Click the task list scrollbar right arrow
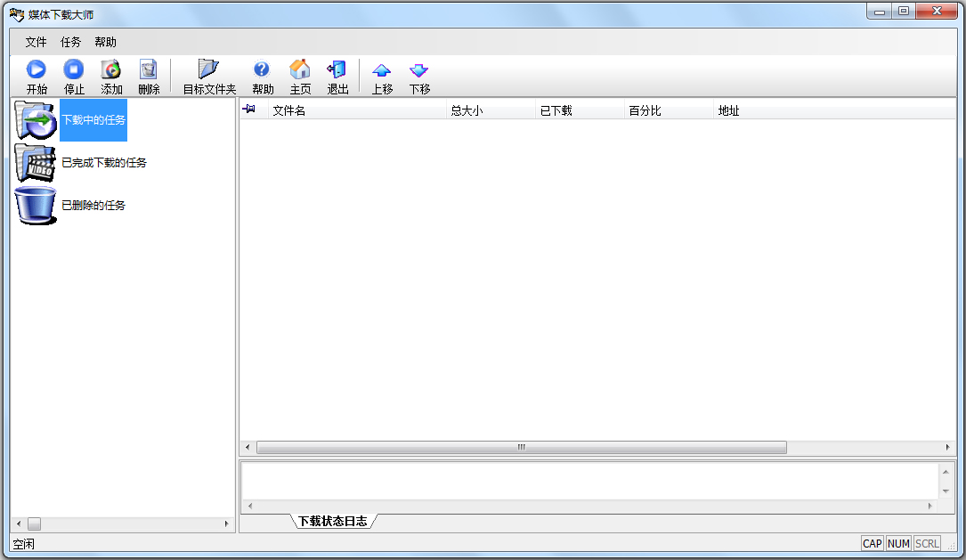966x560 pixels. tap(947, 447)
